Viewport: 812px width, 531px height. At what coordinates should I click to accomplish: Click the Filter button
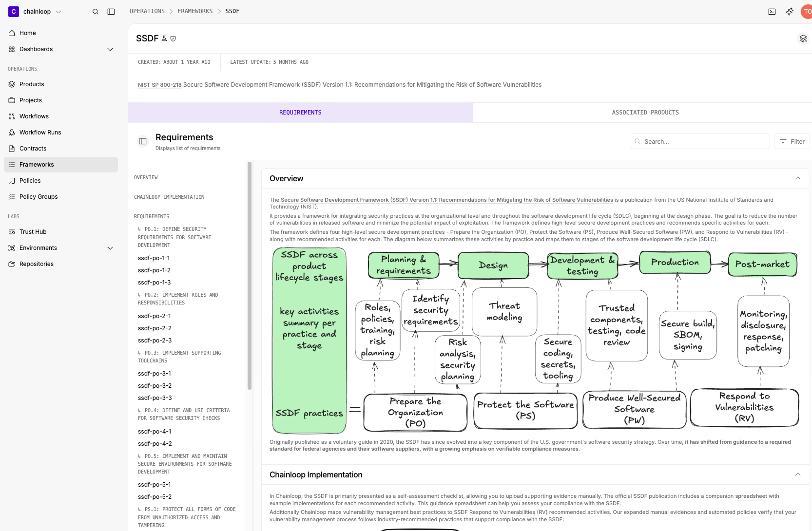tap(792, 141)
